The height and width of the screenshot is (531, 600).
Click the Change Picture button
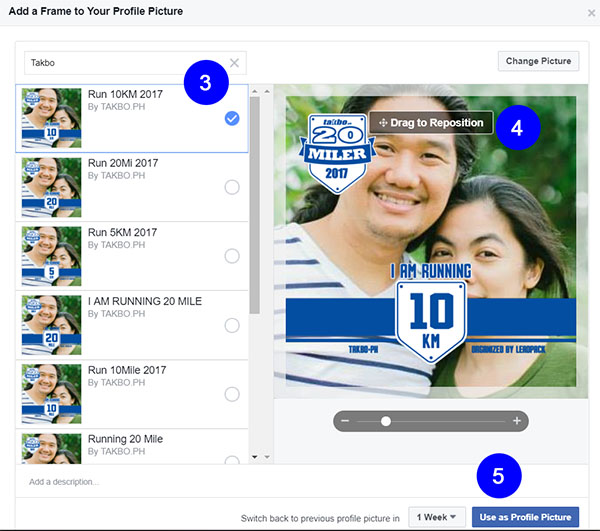(537, 61)
